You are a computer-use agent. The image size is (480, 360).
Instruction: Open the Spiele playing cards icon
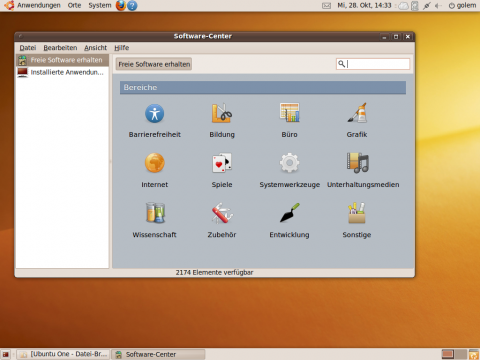pyautogui.click(x=222, y=163)
